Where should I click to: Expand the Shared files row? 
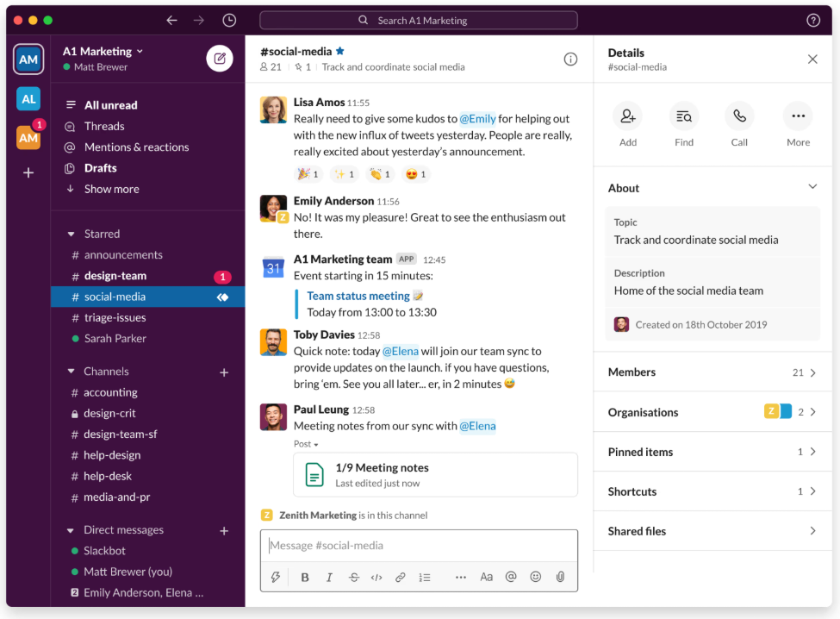[712, 531]
